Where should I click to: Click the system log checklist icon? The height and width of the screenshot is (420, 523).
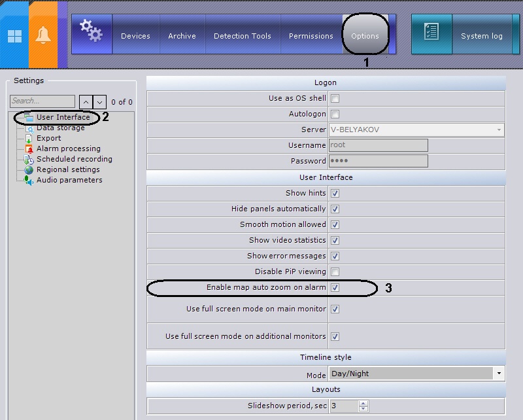click(431, 31)
